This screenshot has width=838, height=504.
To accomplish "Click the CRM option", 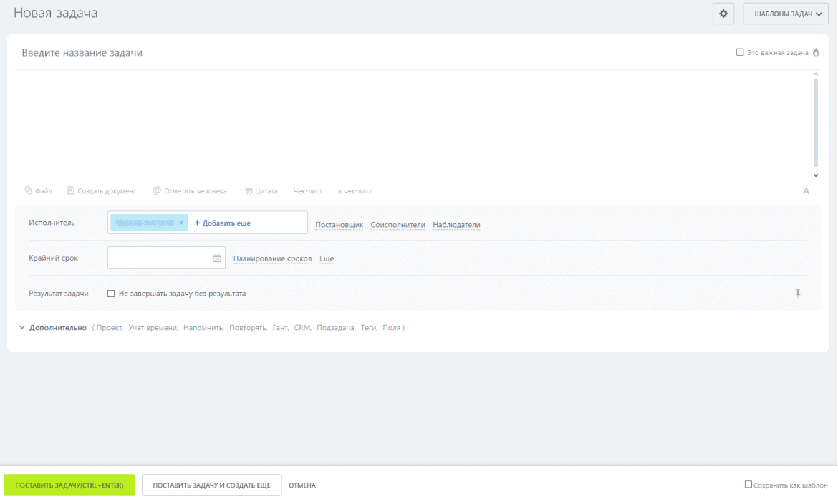I will 302,328.
